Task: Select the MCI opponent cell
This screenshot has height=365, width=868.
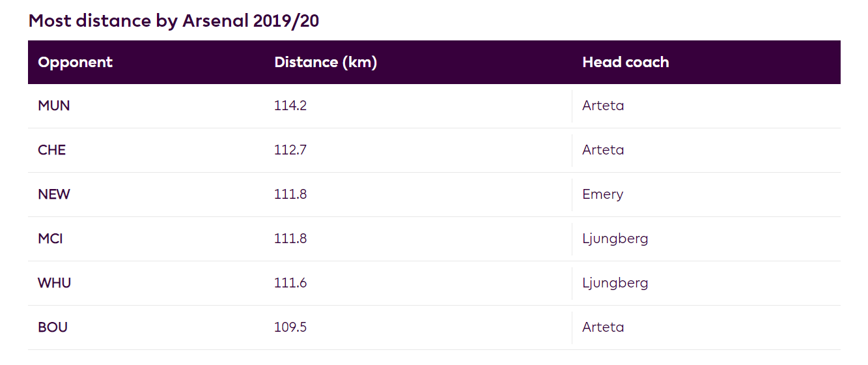Action: [50, 239]
